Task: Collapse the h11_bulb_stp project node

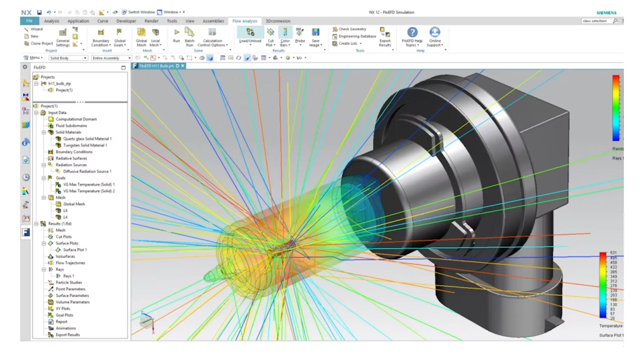Action: tap(36, 84)
